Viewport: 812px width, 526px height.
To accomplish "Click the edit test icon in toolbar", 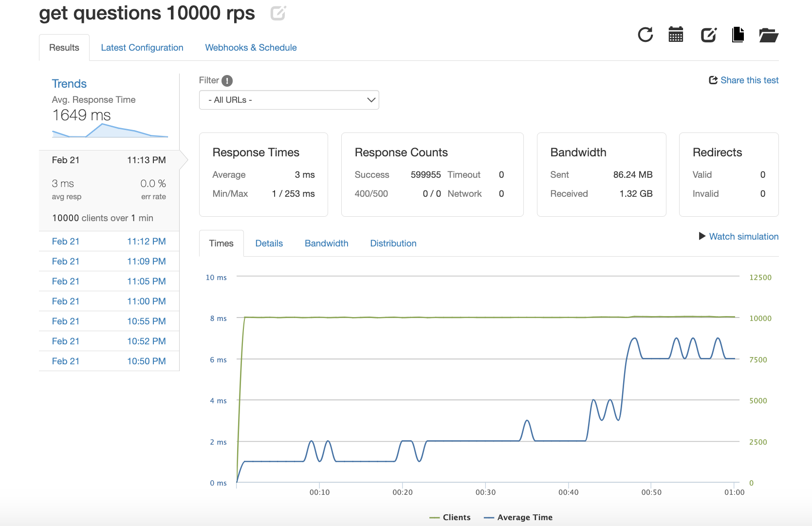I will pos(708,35).
